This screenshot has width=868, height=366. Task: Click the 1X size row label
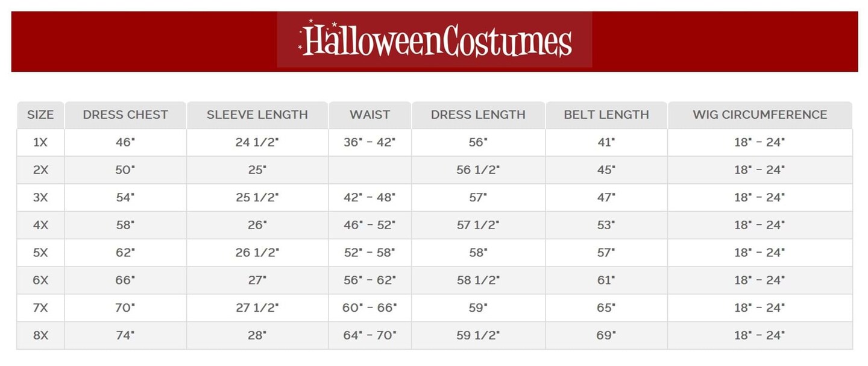(x=40, y=142)
